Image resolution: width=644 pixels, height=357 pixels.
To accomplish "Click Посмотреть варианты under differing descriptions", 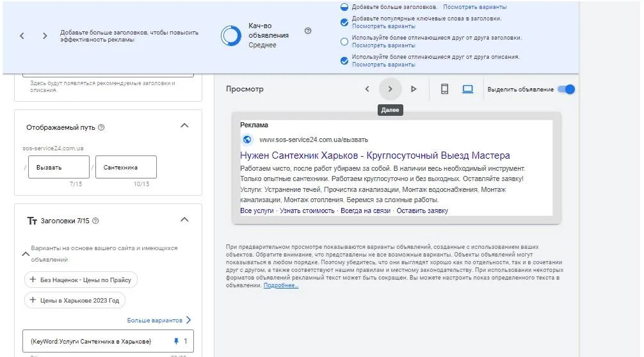I will point(383,65).
